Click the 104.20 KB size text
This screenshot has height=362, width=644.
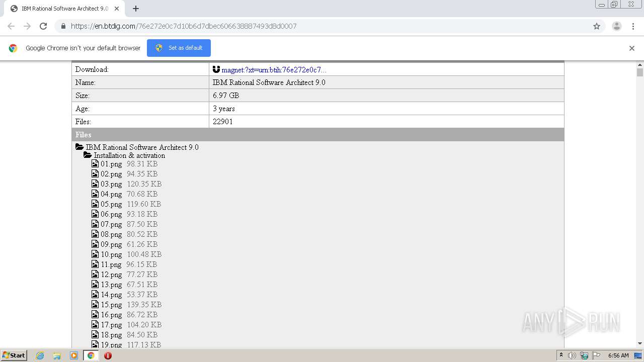tap(144, 325)
